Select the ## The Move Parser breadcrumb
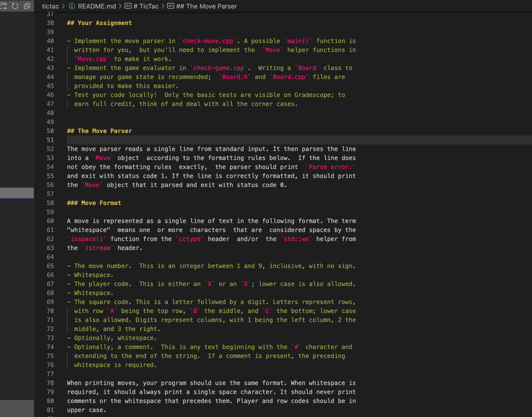 click(206, 6)
